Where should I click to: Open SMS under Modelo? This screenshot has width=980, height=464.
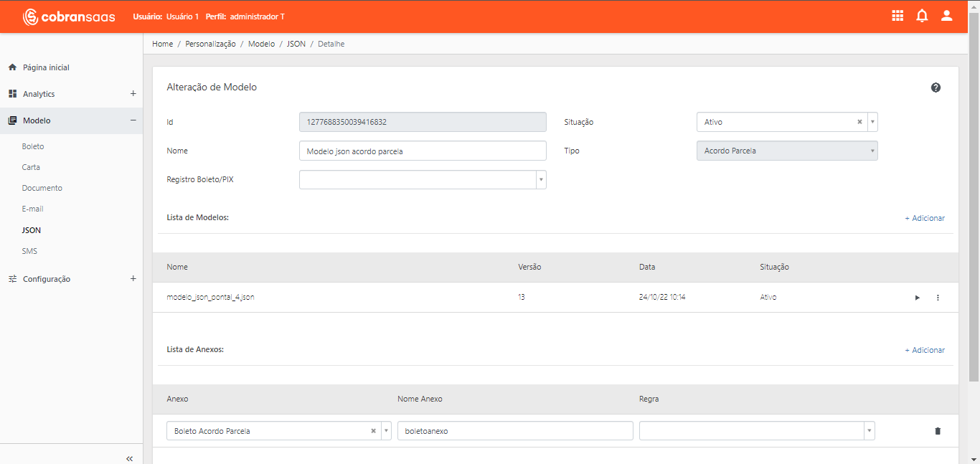[29, 251]
